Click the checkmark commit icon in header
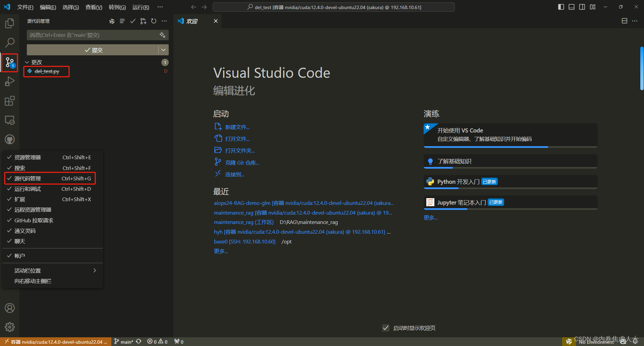 pos(133,21)
